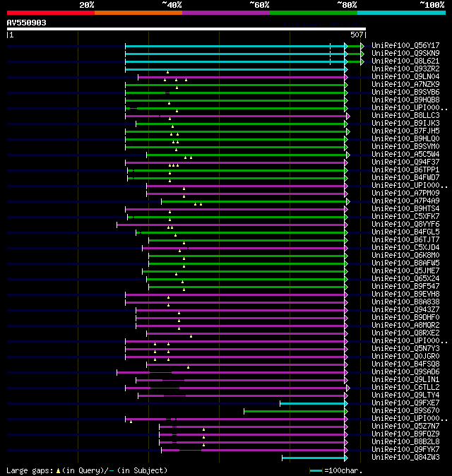
Task: Select the UniRef100_Q9LIN1 label
Action: pyautogui.click(x=405, y=380)
